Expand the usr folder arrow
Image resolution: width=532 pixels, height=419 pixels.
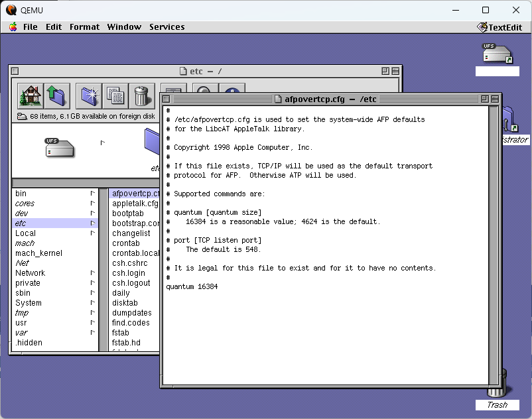click(x=93, y=322)
